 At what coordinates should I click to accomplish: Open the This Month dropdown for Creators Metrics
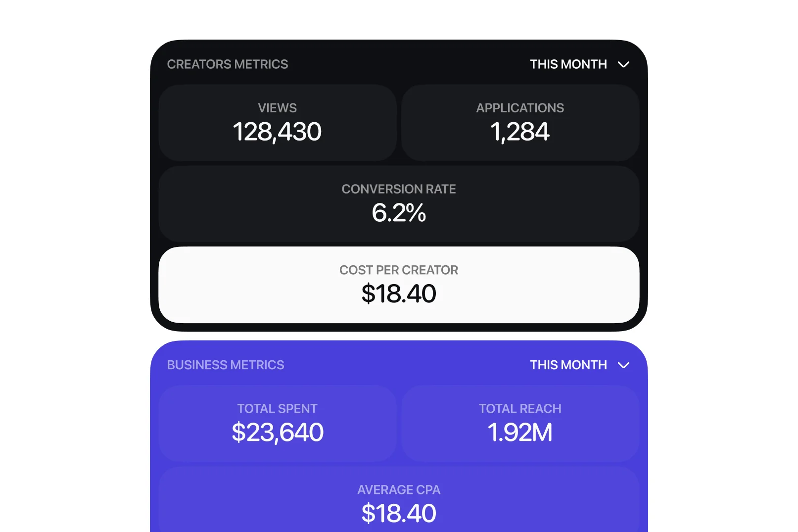568,64
